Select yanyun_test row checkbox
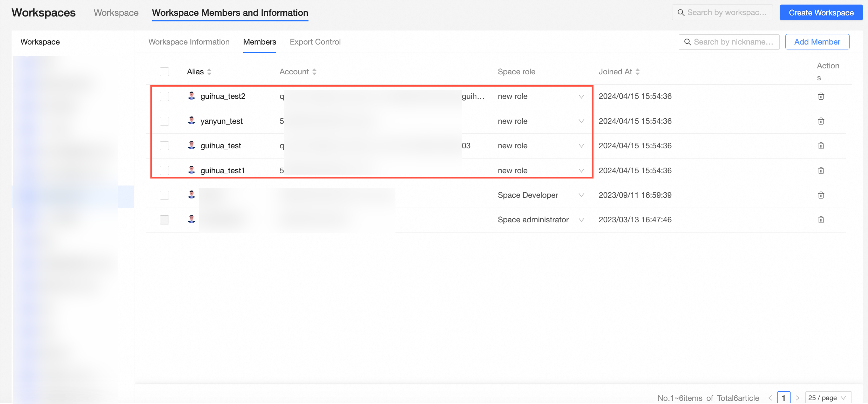The width and height of the screenshot is (868, 404). [x=164, y=121]
